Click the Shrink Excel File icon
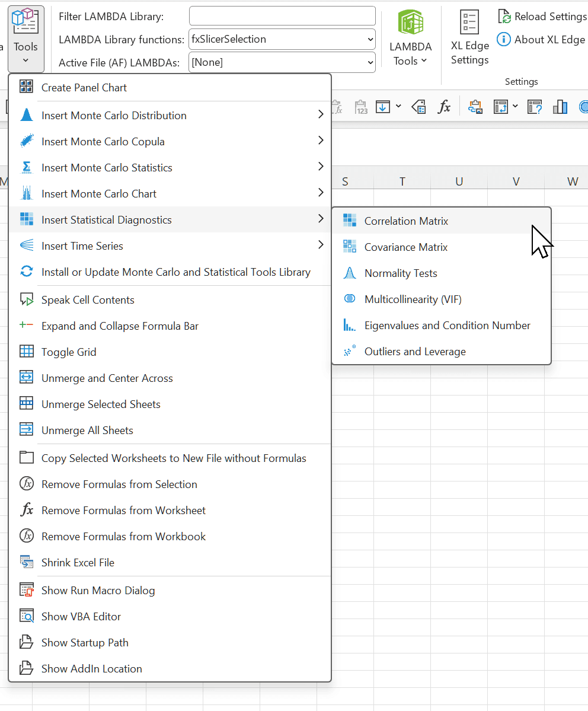588x711 pixels. [27, 562]
